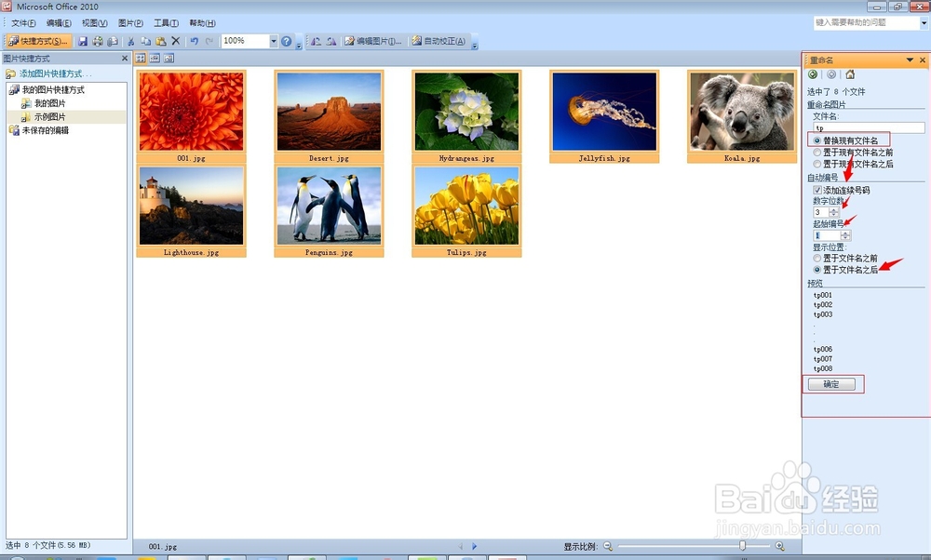Click the help question search box
The image size is (931, 560).
coord(866,22)
